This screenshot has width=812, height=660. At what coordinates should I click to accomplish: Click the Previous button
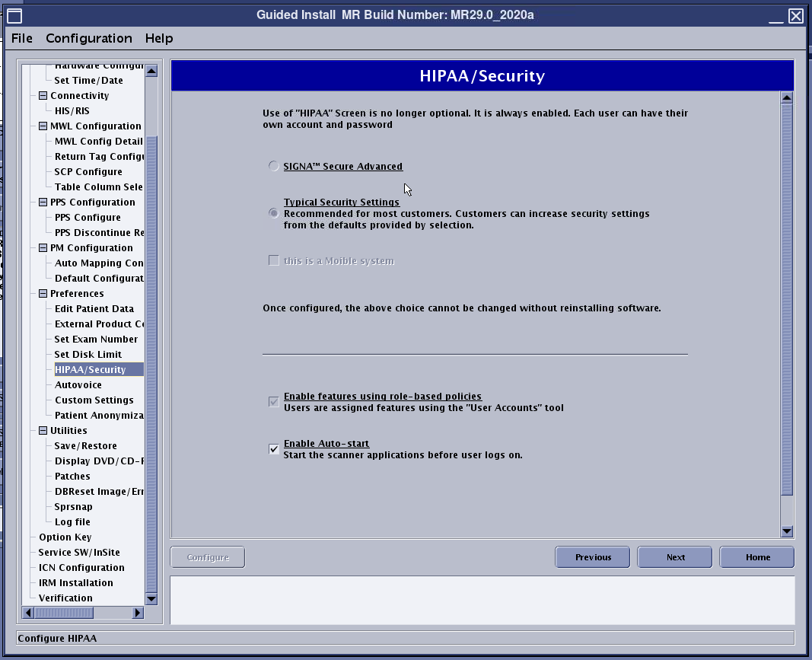[x=593, y=557]
